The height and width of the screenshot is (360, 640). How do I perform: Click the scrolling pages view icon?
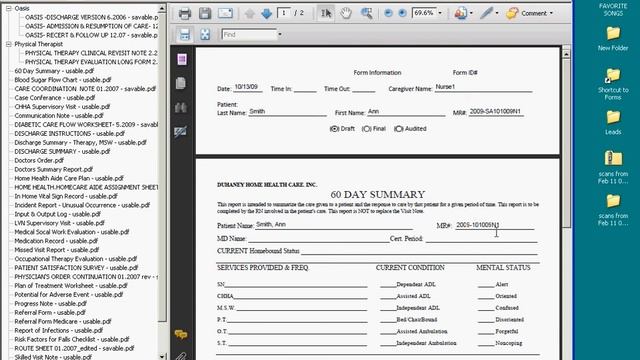[184, 34]
